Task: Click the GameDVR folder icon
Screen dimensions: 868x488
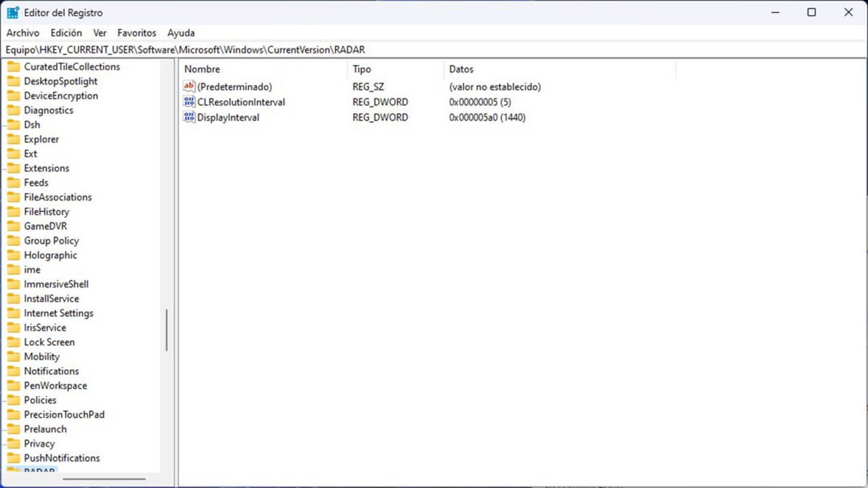Action: (x=14, y=226)
